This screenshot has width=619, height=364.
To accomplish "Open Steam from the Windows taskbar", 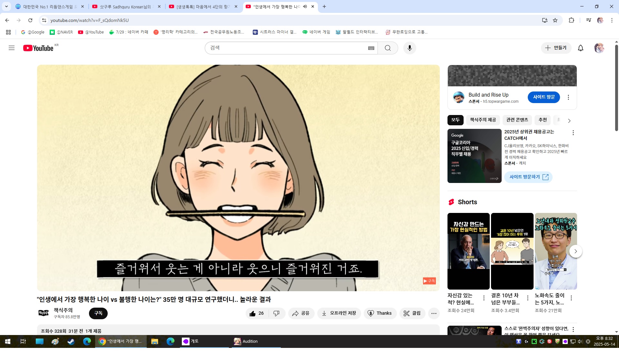I will [x=71, y=341].
